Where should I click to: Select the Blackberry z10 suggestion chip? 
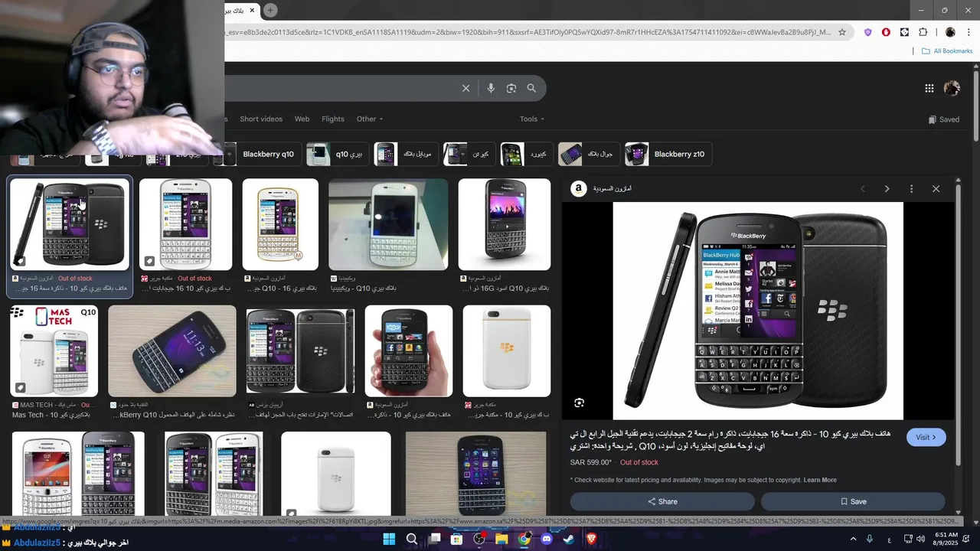click(669, 154)
